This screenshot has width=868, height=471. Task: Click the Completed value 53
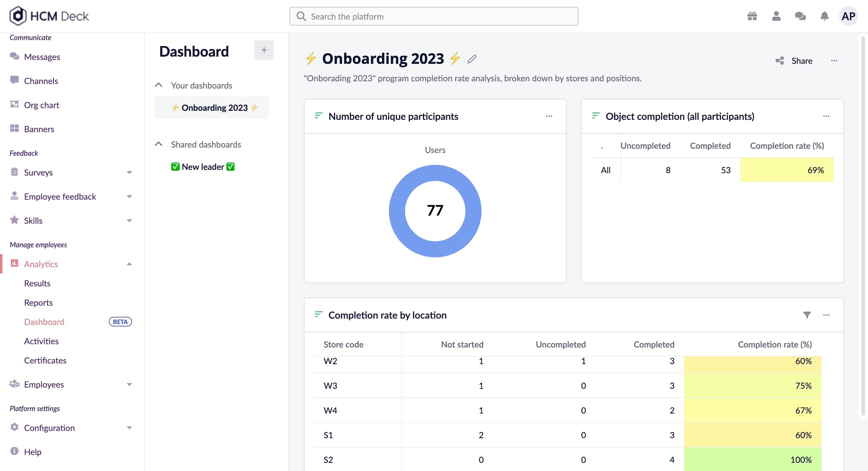[726, 170]
